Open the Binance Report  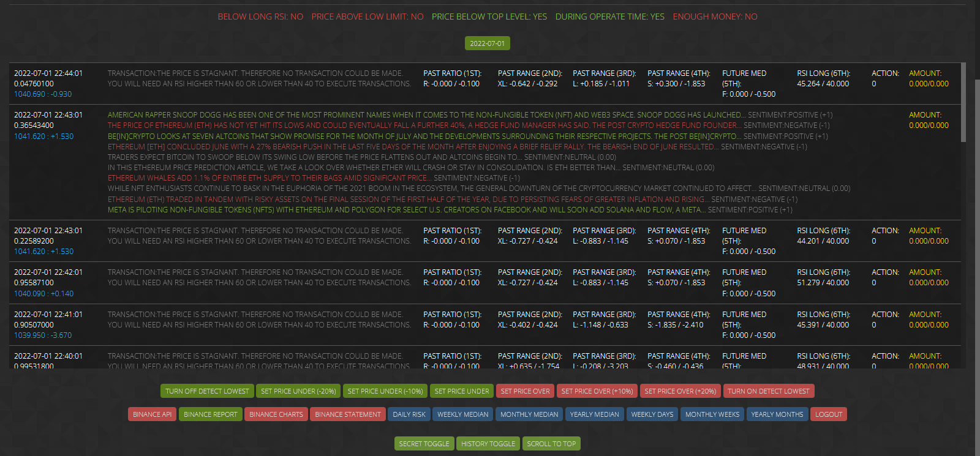(x=211, y=414)
